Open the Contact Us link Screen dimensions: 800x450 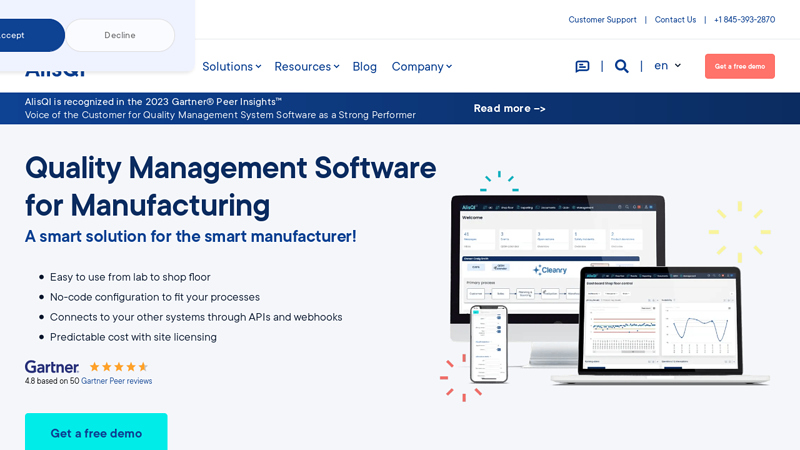[x=675, y=19]
